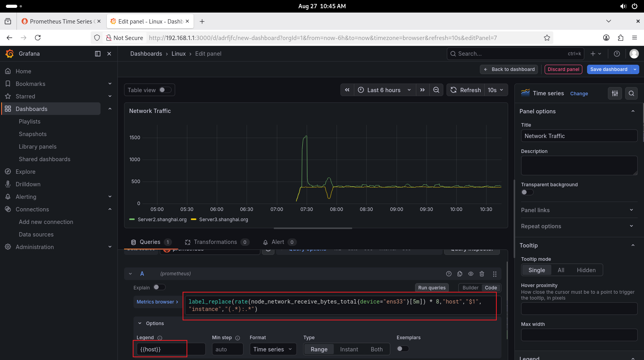Toggle query A visibility eye icon
Image resolution: width=644 pixels, height=360 pixels.
click(471, 274)
